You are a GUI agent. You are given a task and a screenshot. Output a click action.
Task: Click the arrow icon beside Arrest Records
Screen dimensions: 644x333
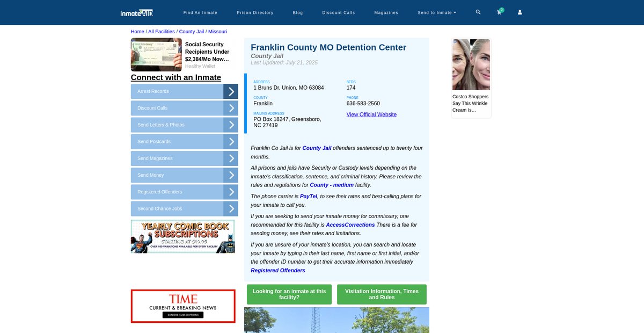click(x=231, y=91)
